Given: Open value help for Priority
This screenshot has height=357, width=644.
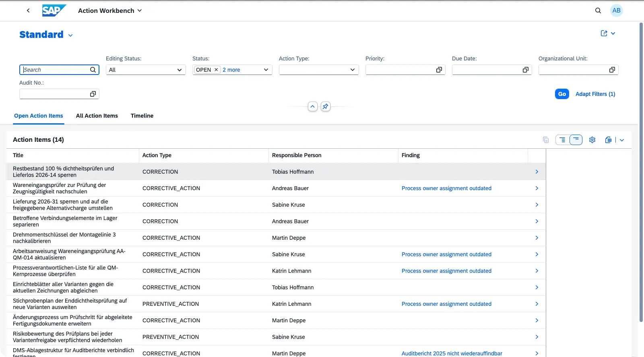Looking at the screenshot, I should click(x=439, y=70).
